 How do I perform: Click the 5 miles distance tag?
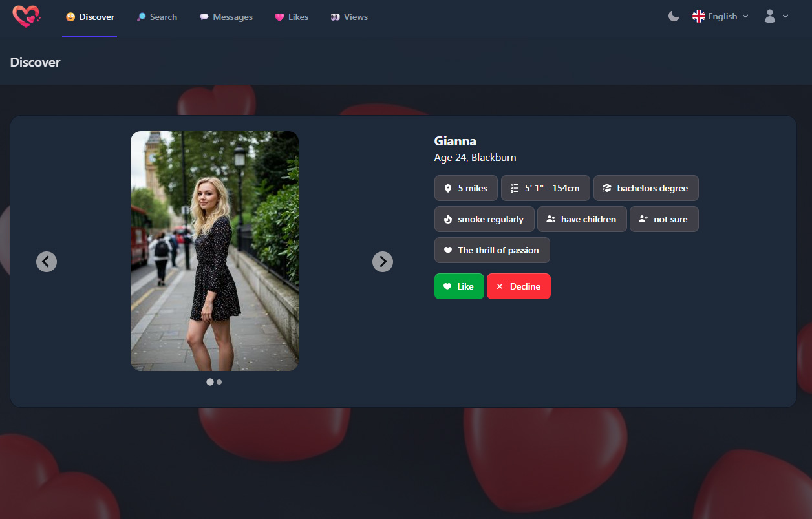tap(466, 188)
